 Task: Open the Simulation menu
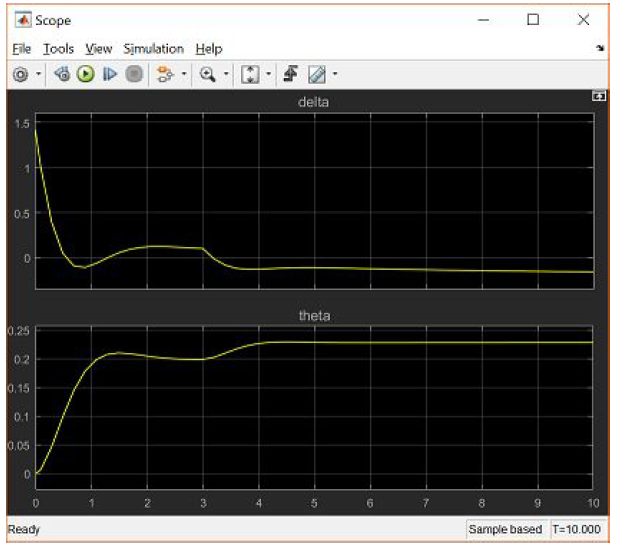point(153,48)
